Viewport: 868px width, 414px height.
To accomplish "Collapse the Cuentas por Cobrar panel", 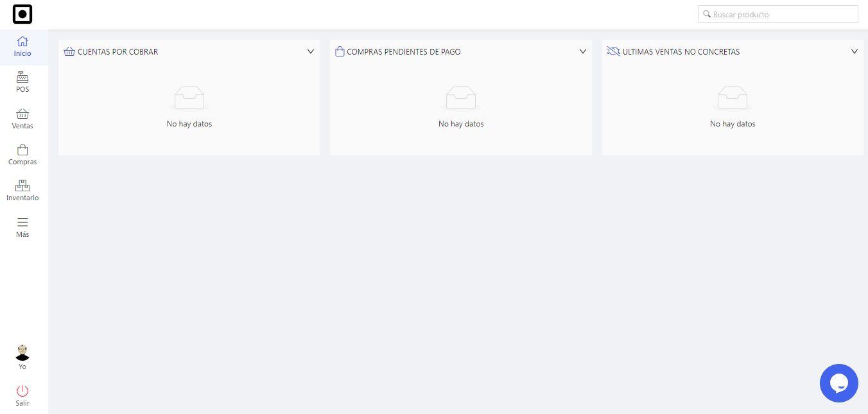I will 311,51.
